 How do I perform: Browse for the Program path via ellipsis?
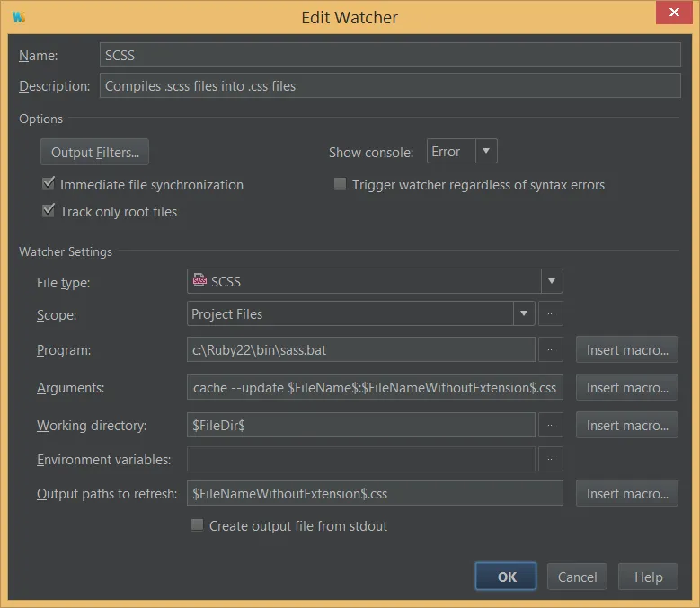pos(551,349)
